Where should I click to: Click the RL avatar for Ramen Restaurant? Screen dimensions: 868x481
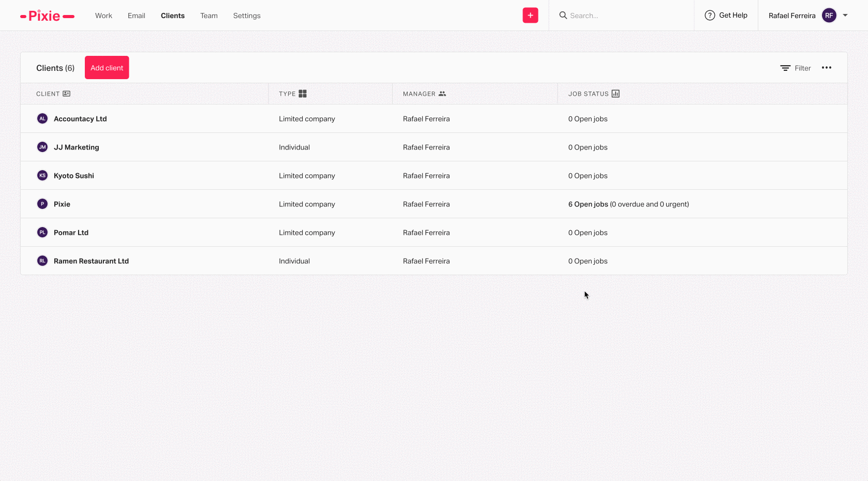[42, 261]
